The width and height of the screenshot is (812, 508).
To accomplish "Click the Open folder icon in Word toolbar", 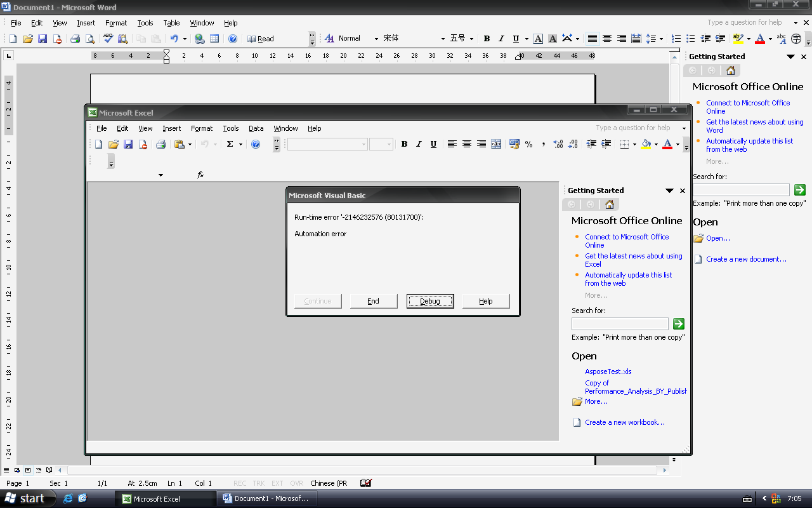I will [28, 39].
